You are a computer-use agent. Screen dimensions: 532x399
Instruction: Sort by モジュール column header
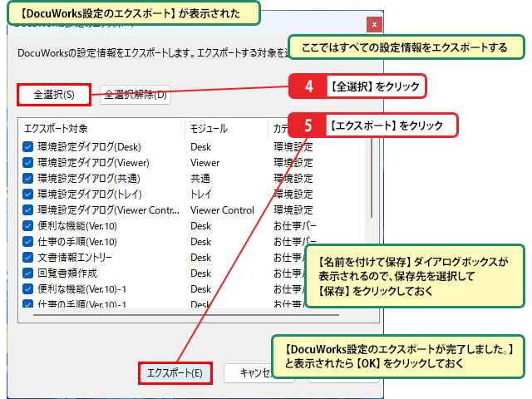(x=227, y=129)
